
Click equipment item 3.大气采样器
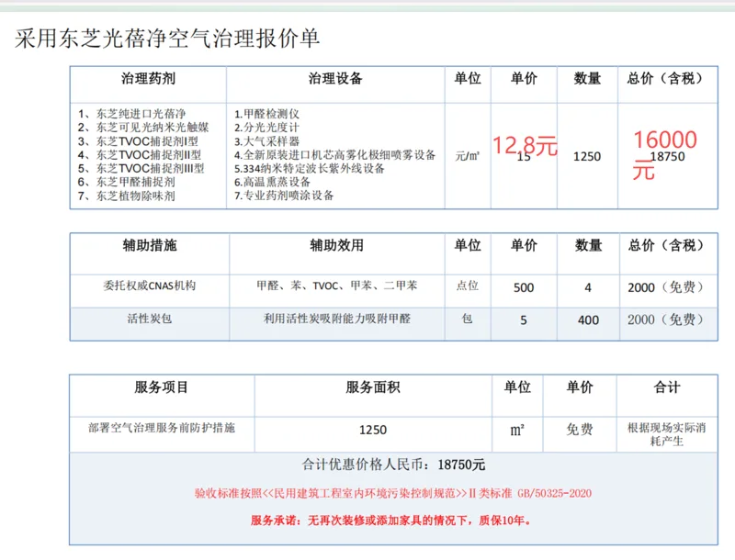pyautogui.click(x=266, y=141)
